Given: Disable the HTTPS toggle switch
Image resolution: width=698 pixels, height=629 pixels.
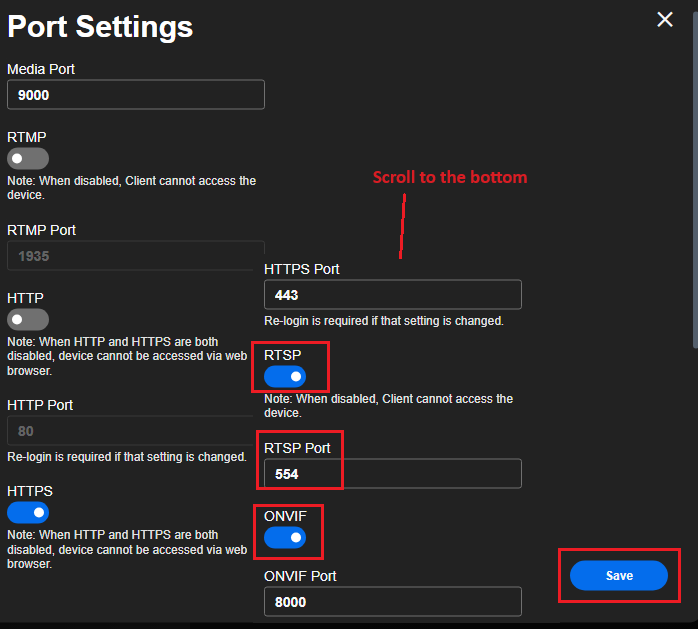Looking at the screenshot, I should click(28, 513).
